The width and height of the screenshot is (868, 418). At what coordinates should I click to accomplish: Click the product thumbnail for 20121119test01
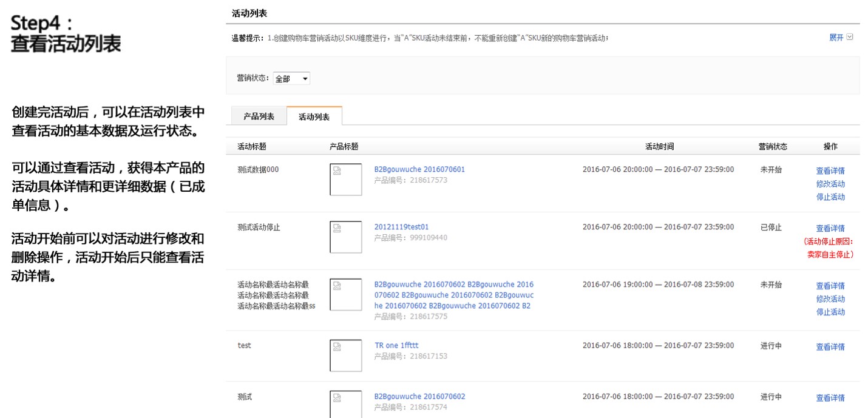(346, 235)
